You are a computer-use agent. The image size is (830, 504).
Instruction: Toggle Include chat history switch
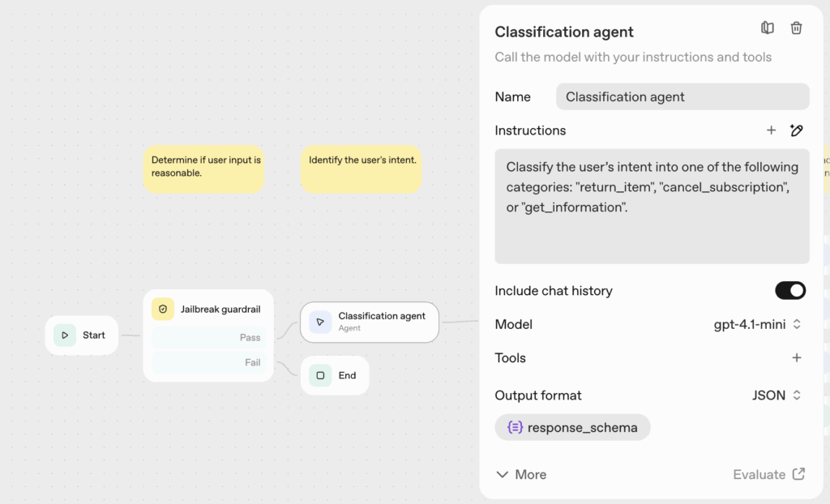click(790, 291)
